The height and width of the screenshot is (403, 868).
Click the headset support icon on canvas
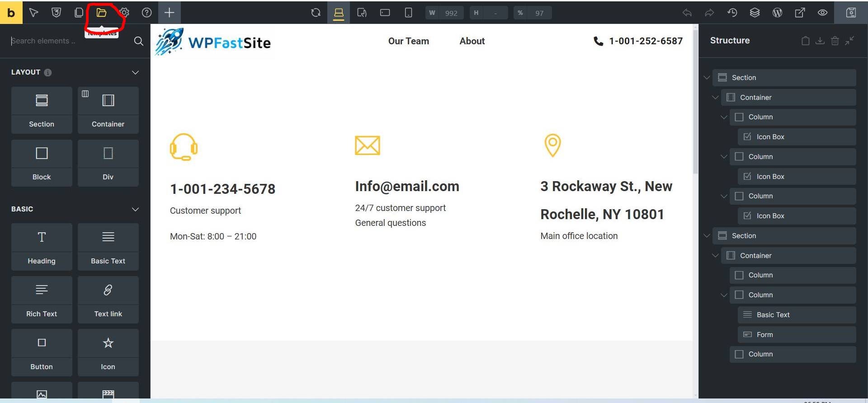(x=184, y=147)
